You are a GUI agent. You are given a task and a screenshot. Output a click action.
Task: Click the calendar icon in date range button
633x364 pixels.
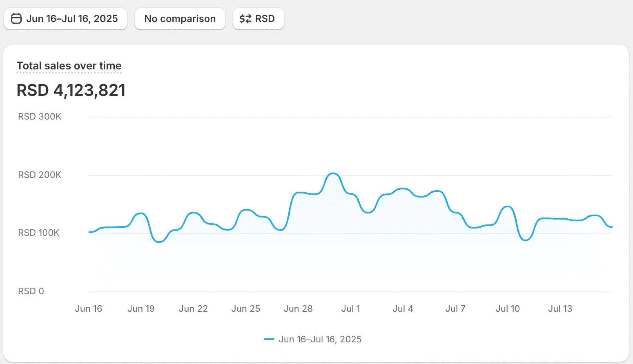click(16, 19)
